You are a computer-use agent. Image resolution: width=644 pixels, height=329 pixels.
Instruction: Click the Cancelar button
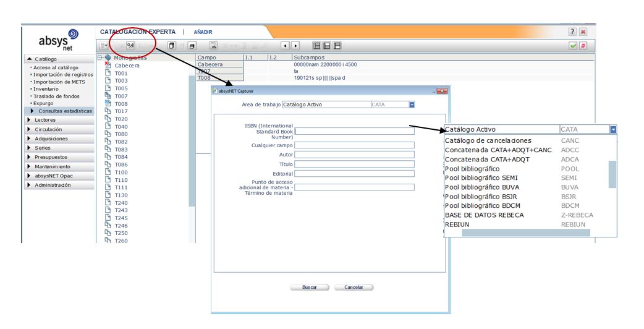354,288
